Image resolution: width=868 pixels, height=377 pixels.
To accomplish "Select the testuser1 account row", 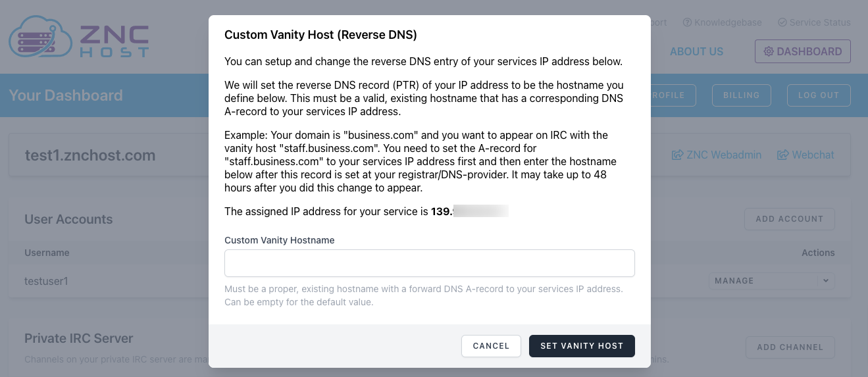I will (47, 281).
